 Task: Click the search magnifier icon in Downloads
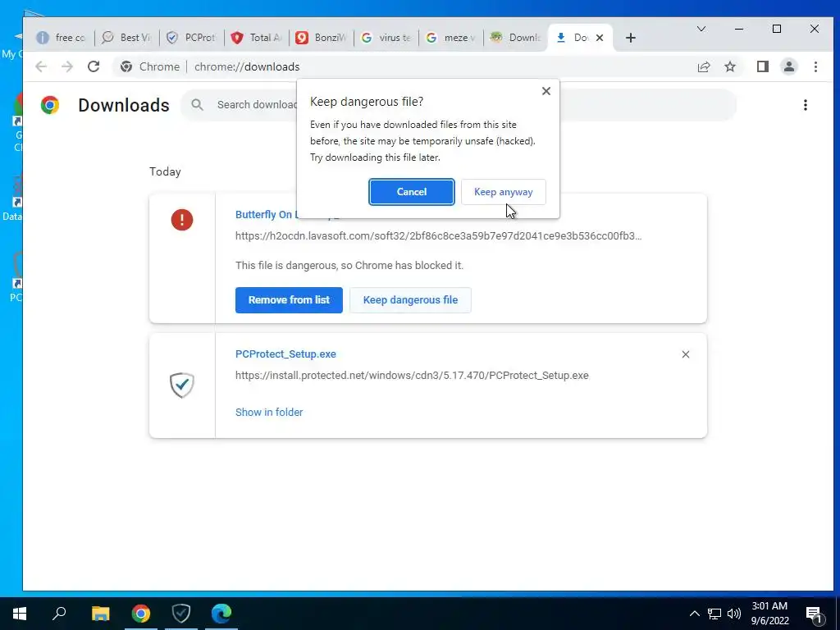[x=197, y=104]
